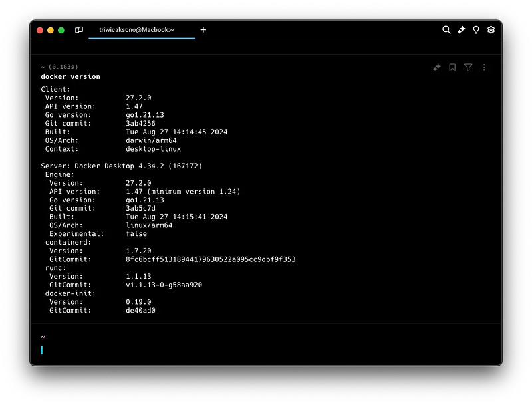Add a new tab with plus button
This screenshot has height=405, width=532.
[x=203, y=30]
